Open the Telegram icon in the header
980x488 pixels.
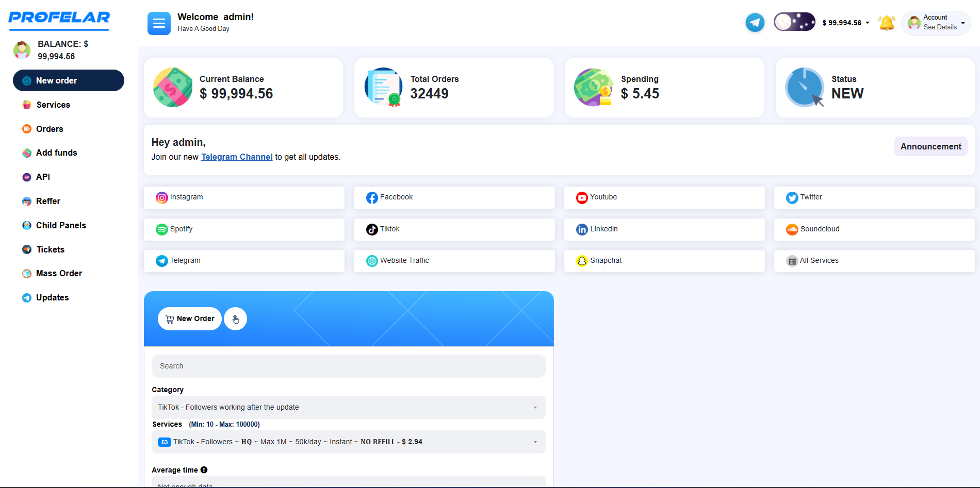tap(755, 23)
